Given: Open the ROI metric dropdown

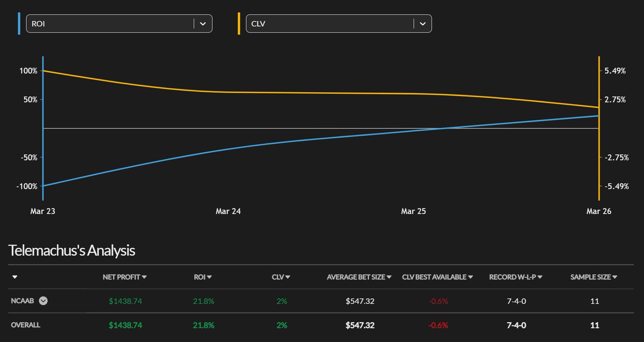Looking at the screenshot, I should point(119,24).
